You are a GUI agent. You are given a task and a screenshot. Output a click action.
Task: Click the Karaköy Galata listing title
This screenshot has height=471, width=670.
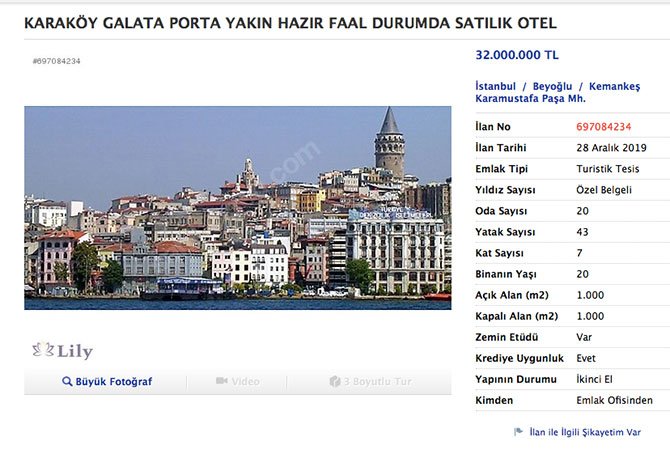point(290,22)
